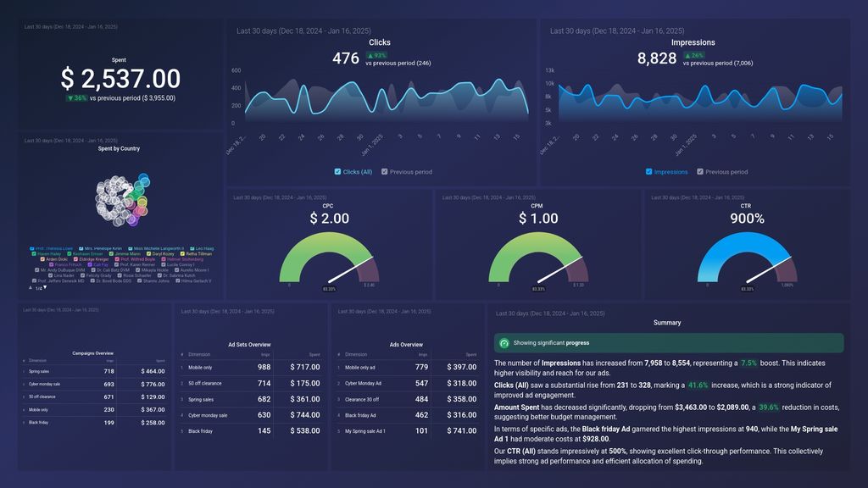Toggle Arden Dicki legend checkbox
This screenshot has height=488, width=868.
click(42, 259)
